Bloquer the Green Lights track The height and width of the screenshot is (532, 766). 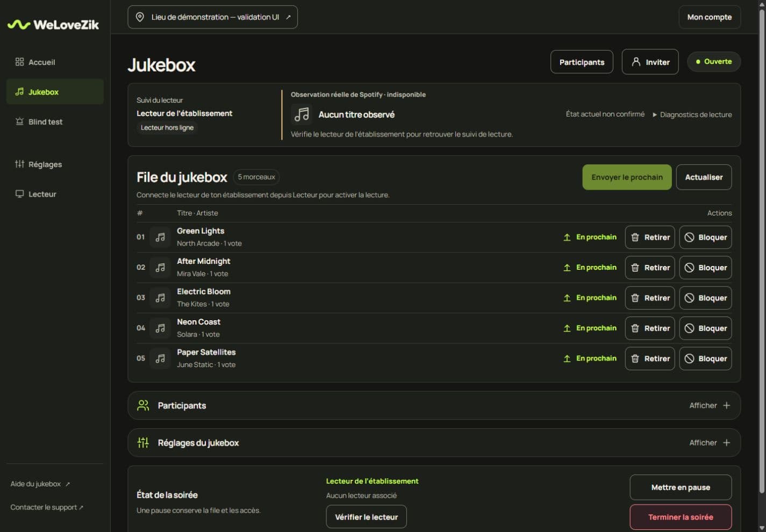point(705,237)
